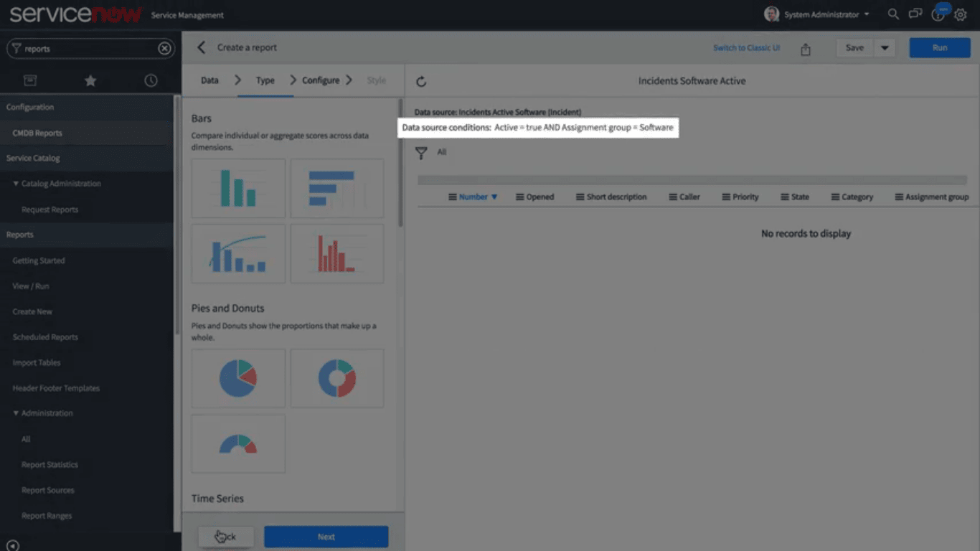The height and width of the screenshot is (551, 980).
Task: Open the filter funnel next to All
Action: pos(421,153)
